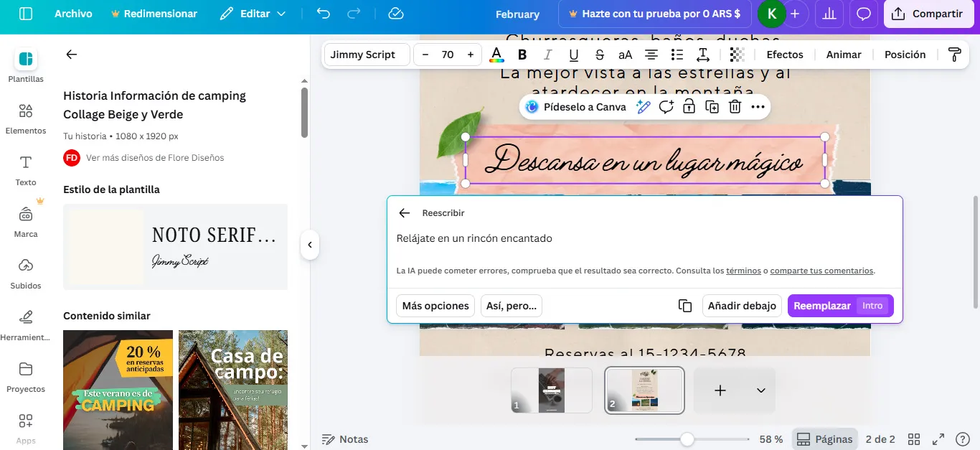Copy style with the paint roller icon
This screenshot has width=980, height=450.
(954, 54)
